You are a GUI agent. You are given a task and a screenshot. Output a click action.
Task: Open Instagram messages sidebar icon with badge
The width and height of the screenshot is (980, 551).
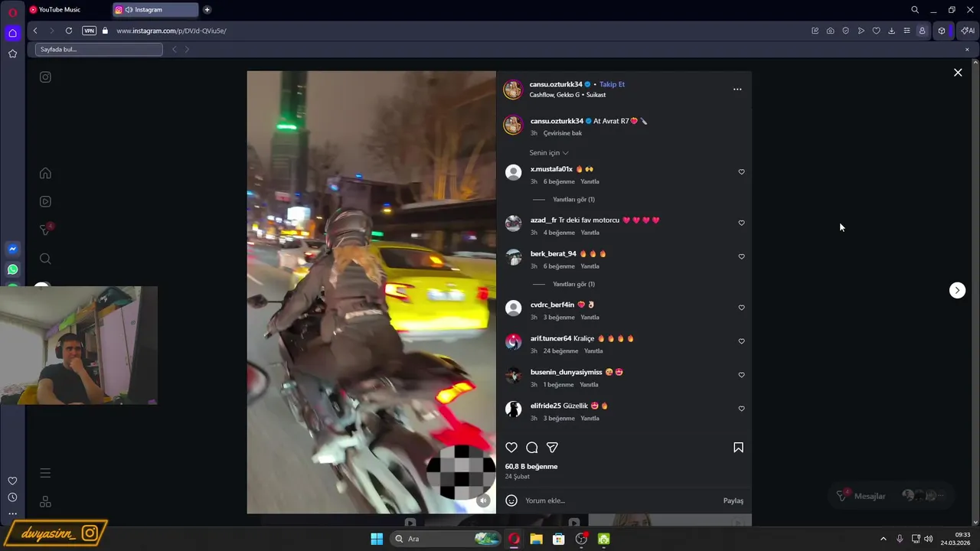(x=45, y=230)
